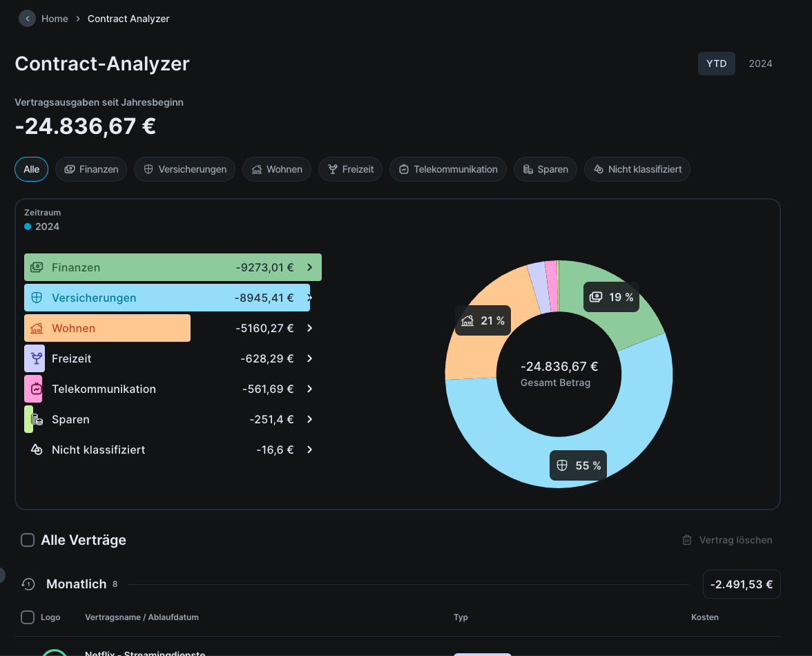
Task: Click the back arrow icon beside Home
Action: pos(27,19)
